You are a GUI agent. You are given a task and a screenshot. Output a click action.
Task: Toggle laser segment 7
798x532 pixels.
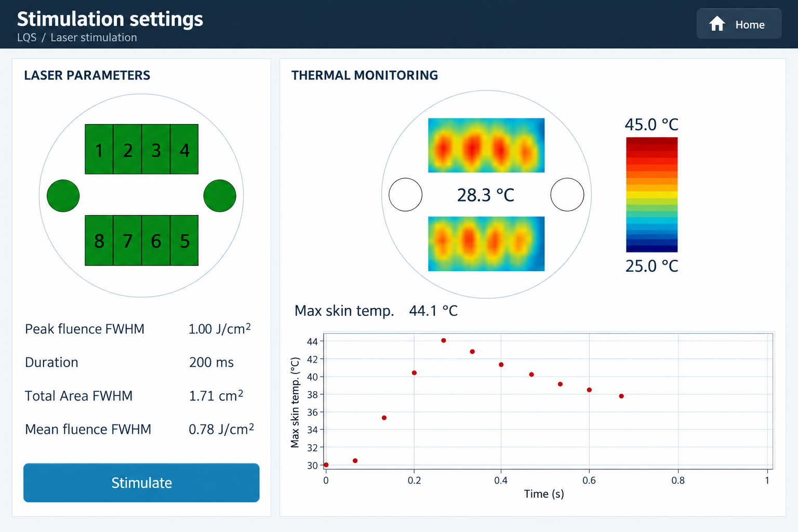point(128,241)
